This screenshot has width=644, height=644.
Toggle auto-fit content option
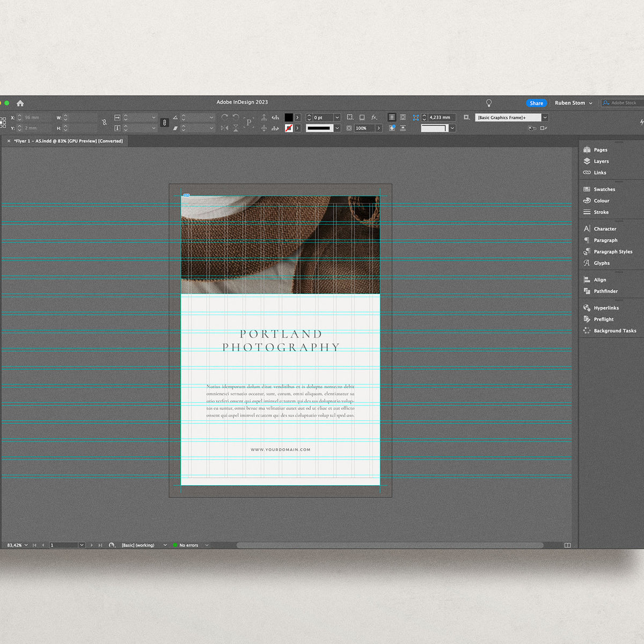tap(466, 117)
